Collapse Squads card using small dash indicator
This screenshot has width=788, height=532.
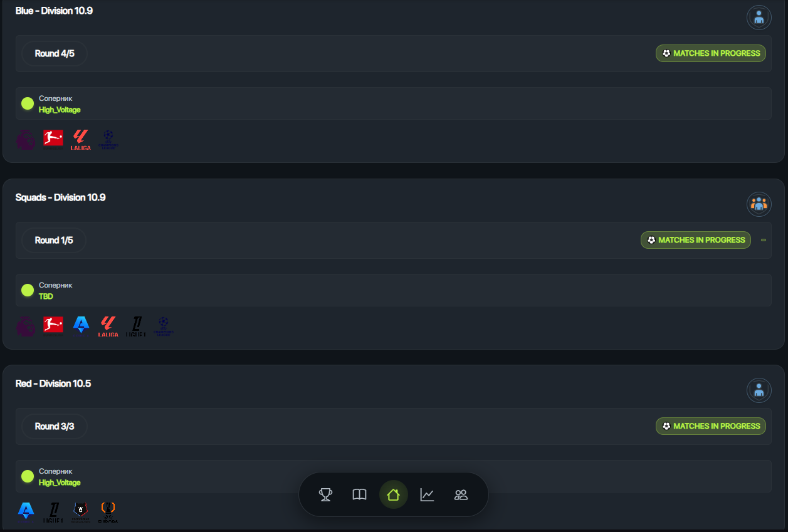[764, 240]
